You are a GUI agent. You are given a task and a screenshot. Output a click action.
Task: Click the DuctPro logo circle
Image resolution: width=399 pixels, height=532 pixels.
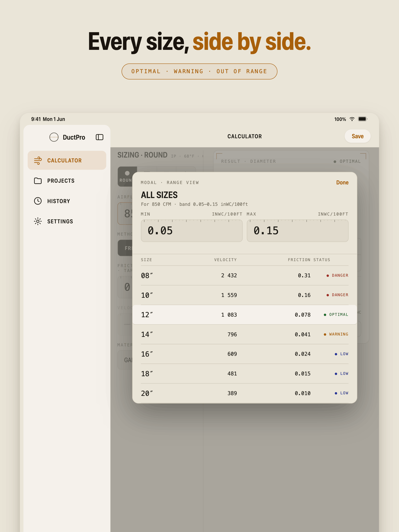(x=54, y=137)
